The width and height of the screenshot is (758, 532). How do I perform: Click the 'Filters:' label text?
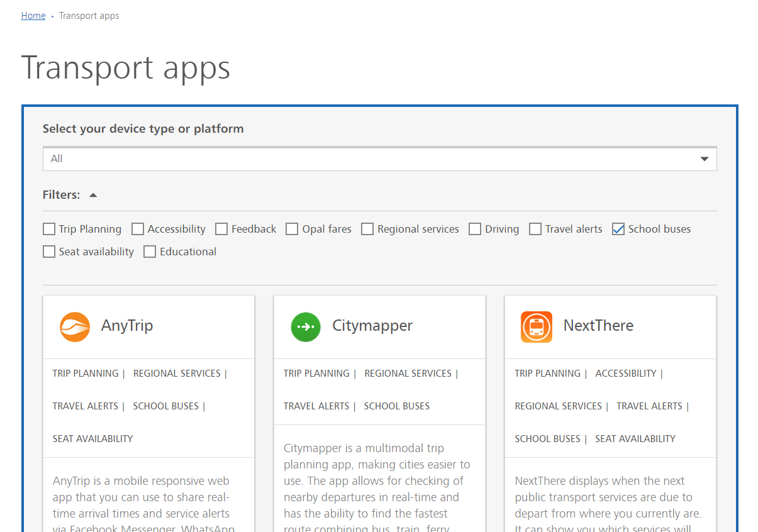coord(62,195)
